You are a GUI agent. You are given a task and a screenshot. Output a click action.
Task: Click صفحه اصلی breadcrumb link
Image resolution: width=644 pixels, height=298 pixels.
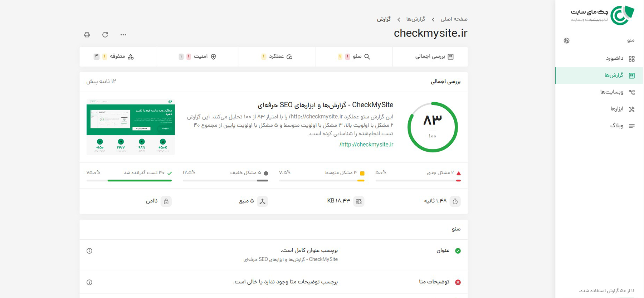click(x=454, y=19)
